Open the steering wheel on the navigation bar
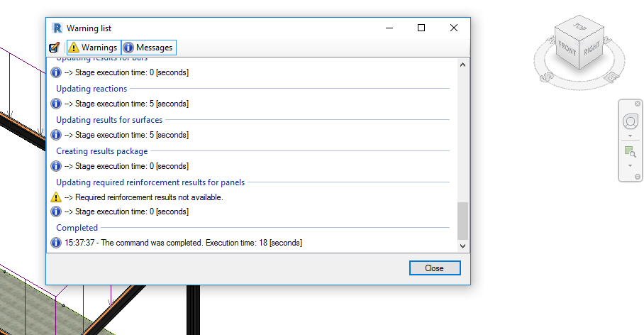 630,121
